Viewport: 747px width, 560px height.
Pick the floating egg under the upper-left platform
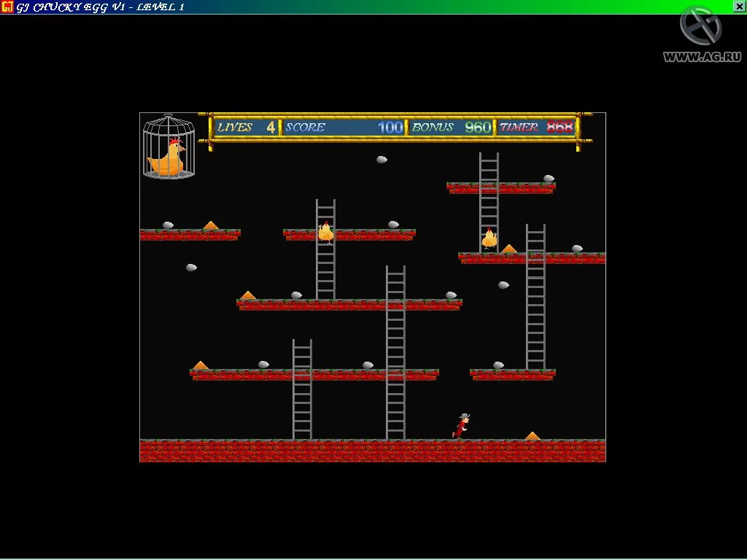tap(191, 267)
